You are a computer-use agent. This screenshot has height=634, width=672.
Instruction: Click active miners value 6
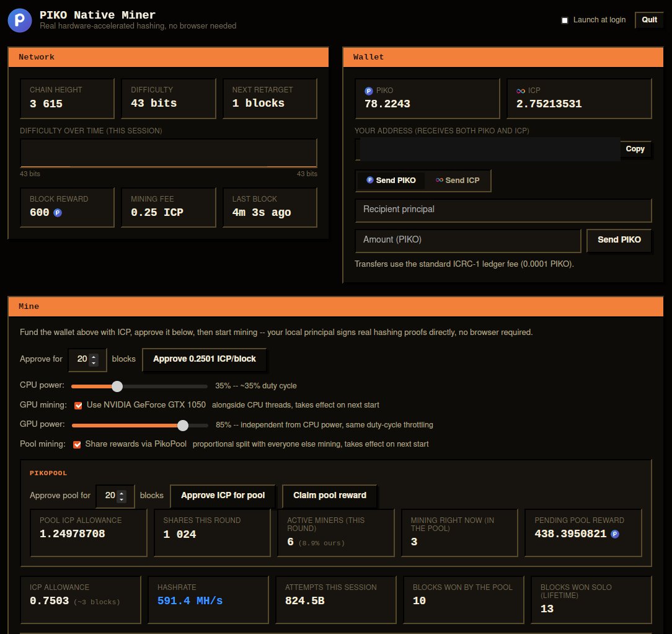(290, 542)
